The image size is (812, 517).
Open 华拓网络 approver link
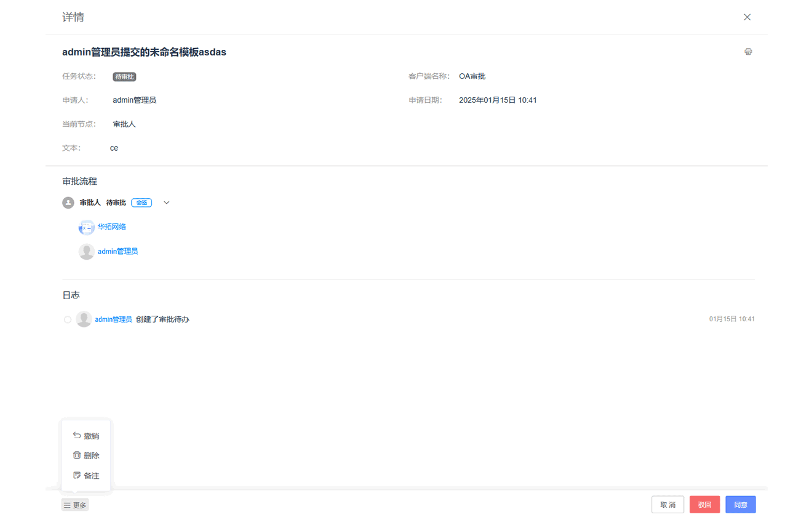pyautogui.click(x=112, y=226)
